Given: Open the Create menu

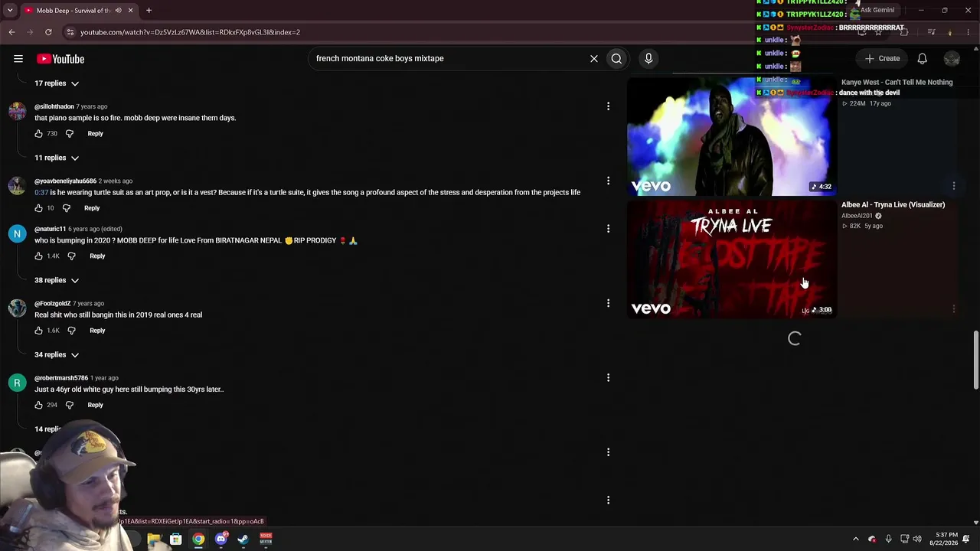Looking at the screenshot, I should click(882, 58).
